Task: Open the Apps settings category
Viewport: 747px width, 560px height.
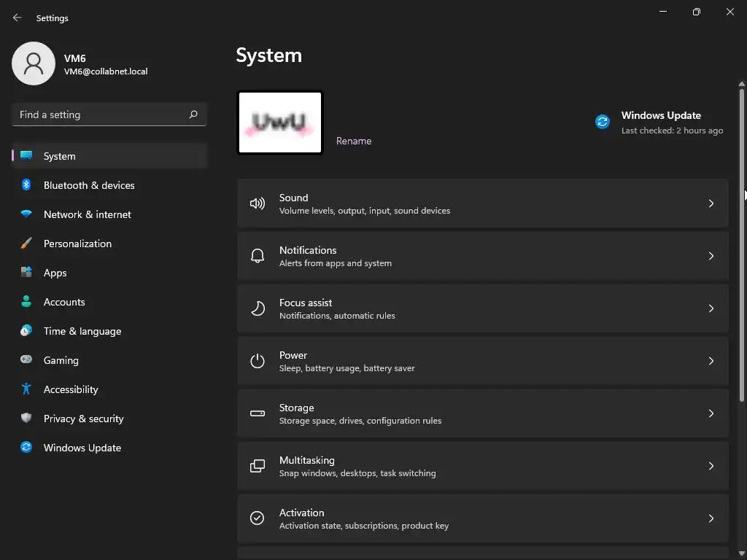Action: (55, 273)
